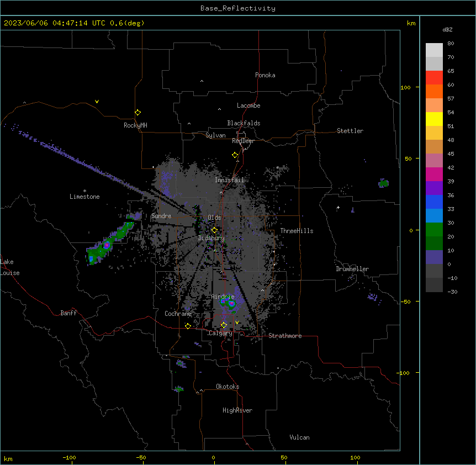Select the Okotoks town label
This screenshot has height=465, width=476.
pyautogui.click(x=228, y=387)
